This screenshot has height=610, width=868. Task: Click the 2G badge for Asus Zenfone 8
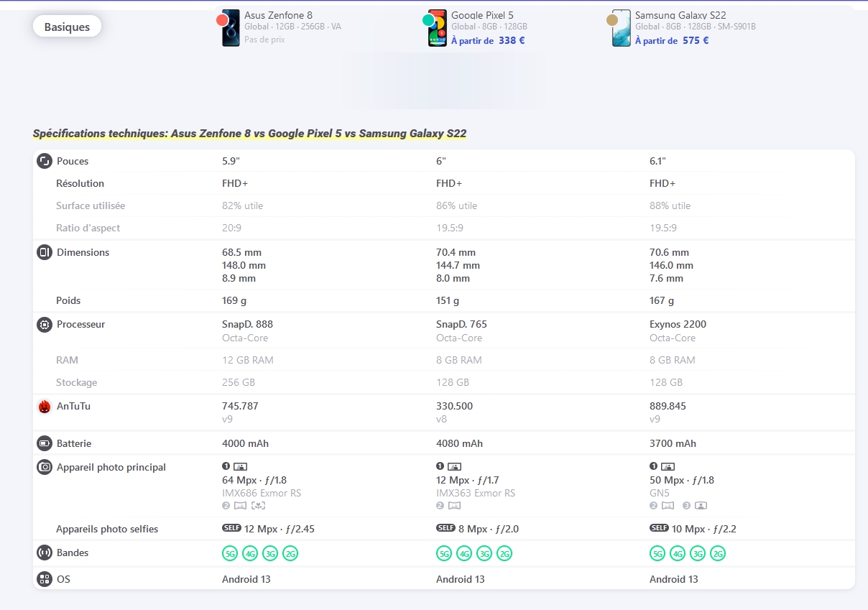[290, 553]
